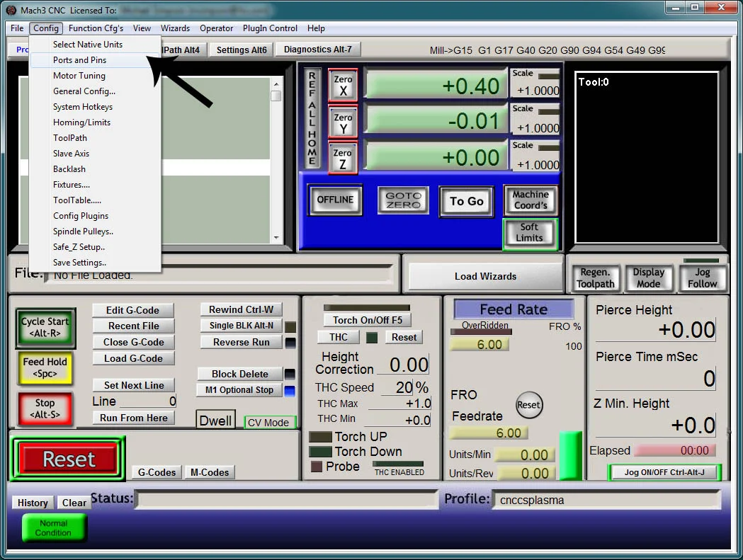Viewport: 743px width, 560px height.
Task: Clear the status line
Action: [74, 503]
